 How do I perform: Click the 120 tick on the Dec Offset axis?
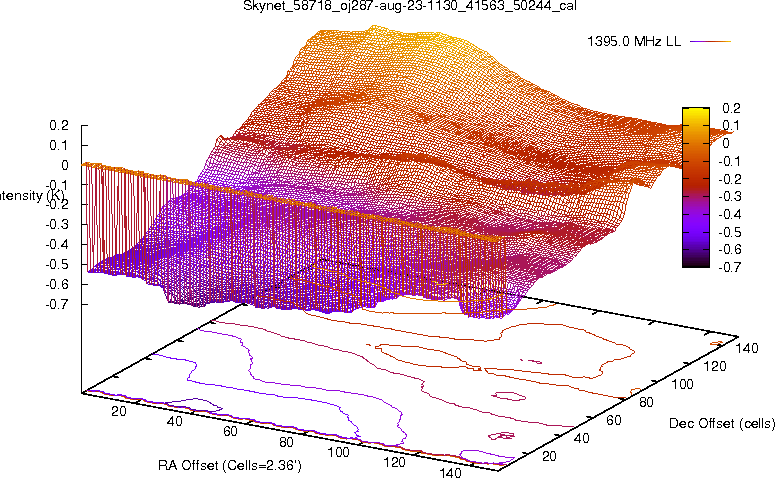click(x=715, y=366)
